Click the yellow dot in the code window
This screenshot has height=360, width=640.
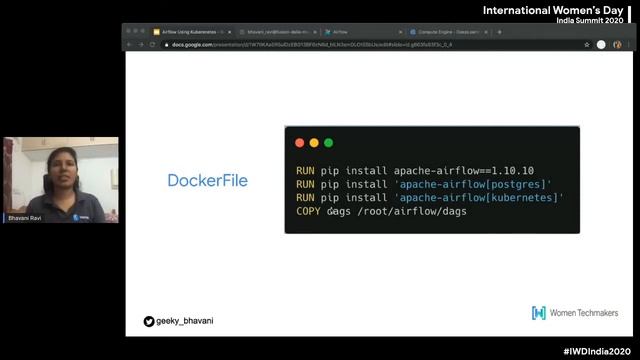314,143
